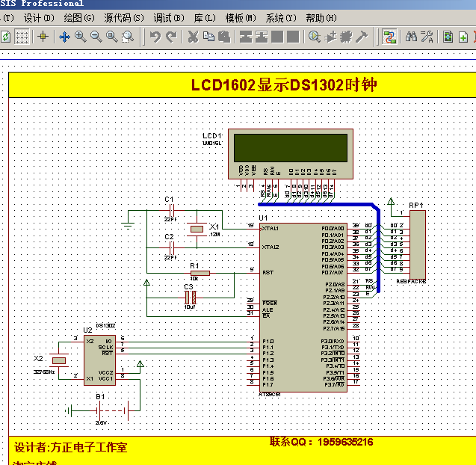Click the block move tool
Viewport: 476px width, 465px height.
point(262,37)
